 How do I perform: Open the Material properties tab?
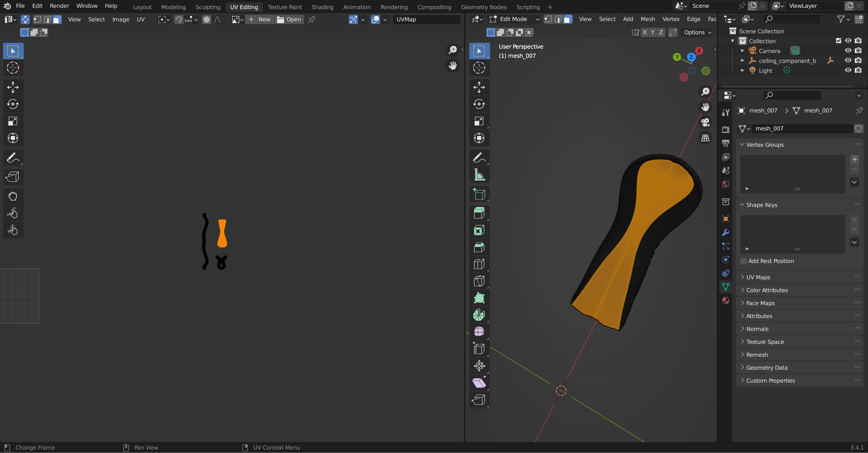(726, 300)
